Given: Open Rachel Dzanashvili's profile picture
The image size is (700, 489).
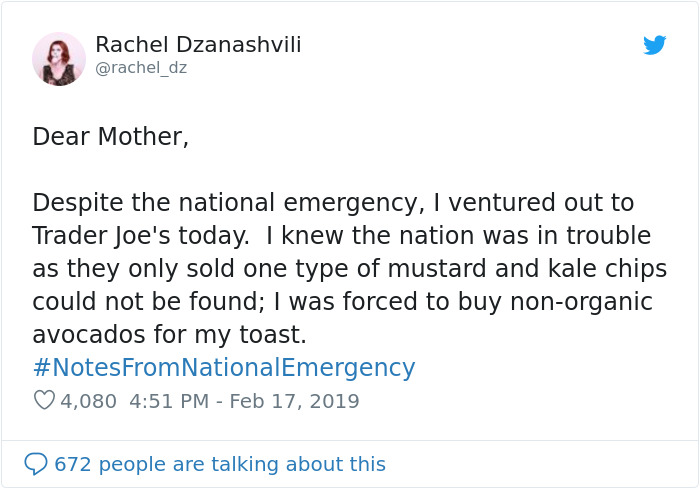Looking at the screenshot, I should coord(58,58).
